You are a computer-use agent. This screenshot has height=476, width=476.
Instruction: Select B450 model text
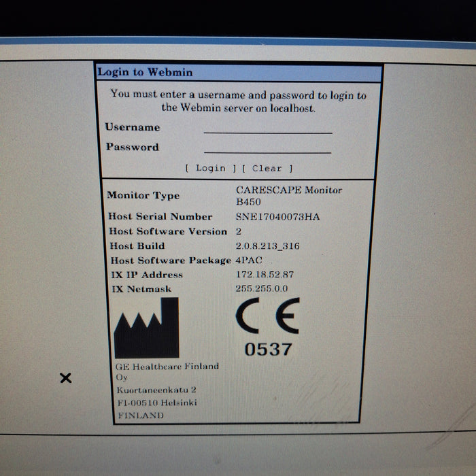click(x=248, y=202)
